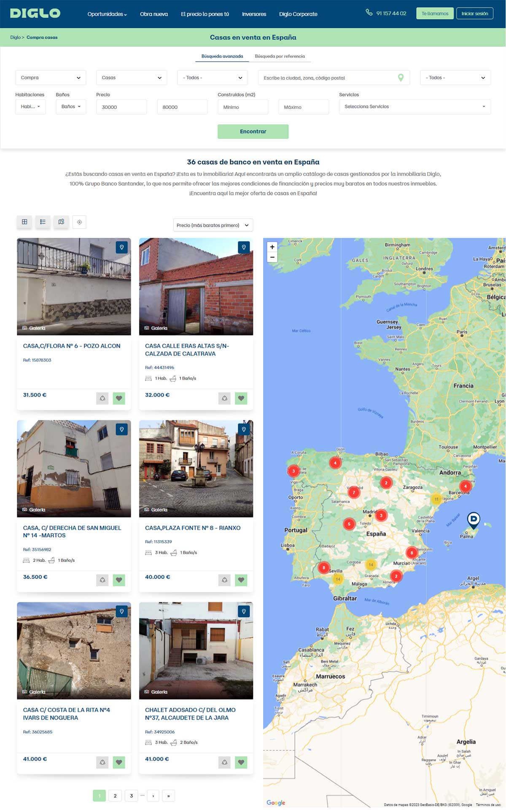This screenshot has height=812, width=506.
Task: Open the Oportunidades menu
Action: pos(107,14)
